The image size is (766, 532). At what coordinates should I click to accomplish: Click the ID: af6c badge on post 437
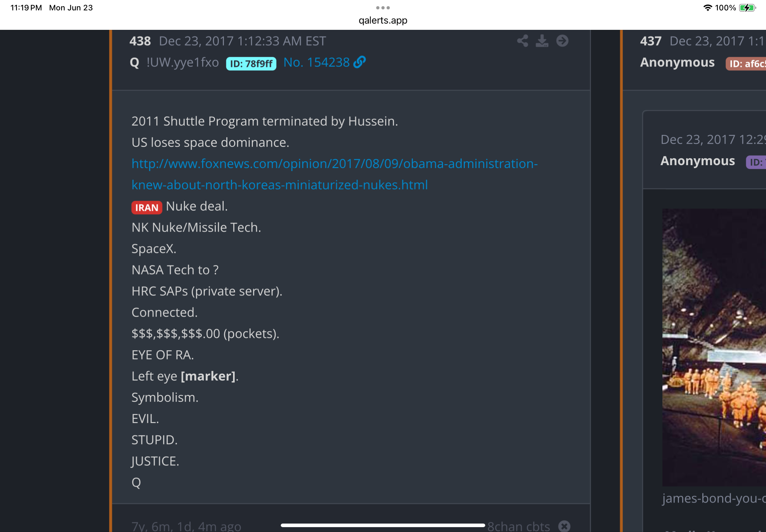(746, 63)
